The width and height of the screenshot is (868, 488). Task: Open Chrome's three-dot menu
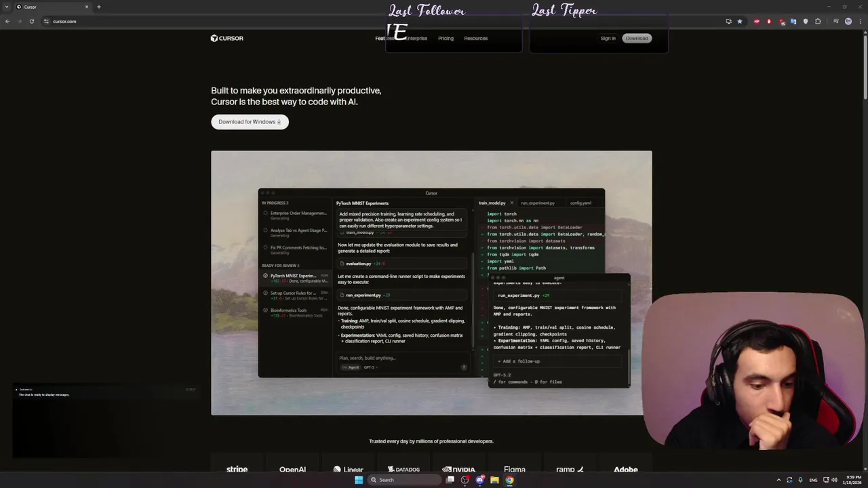point(861,21)
